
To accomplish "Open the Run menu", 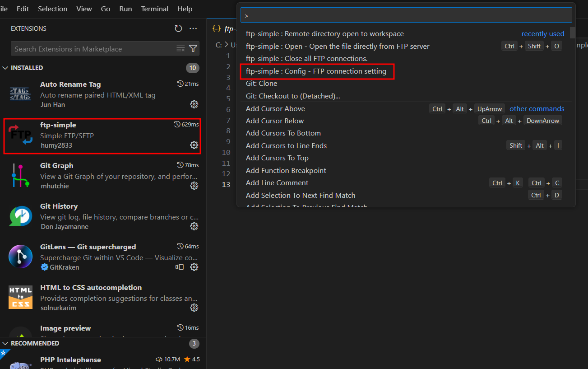I will pos(126,9).
